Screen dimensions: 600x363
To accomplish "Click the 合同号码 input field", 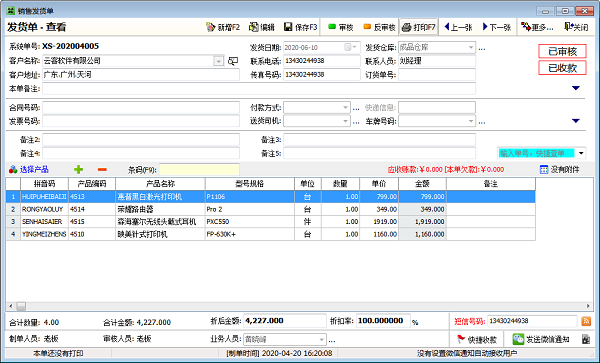I will point(141,108).
